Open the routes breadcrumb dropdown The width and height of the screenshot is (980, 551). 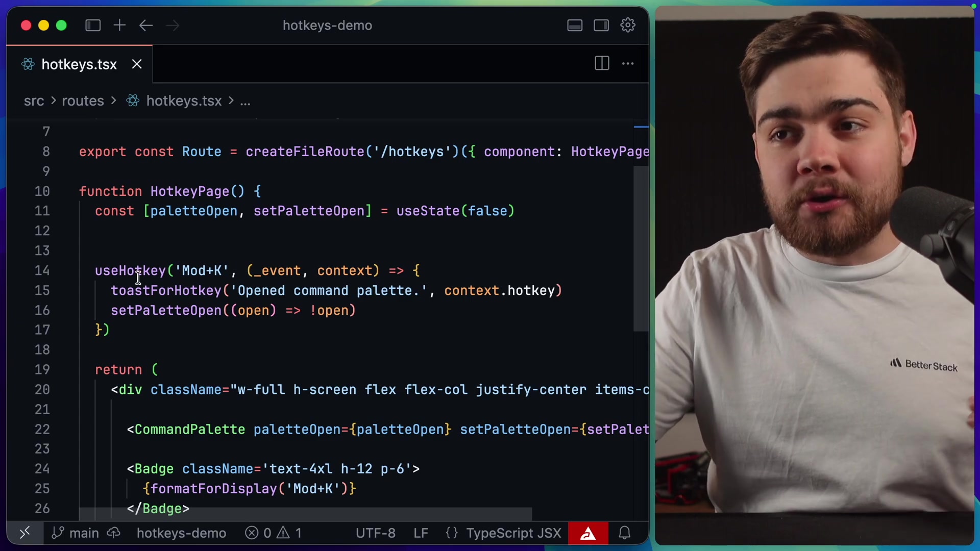coord(82,101)
